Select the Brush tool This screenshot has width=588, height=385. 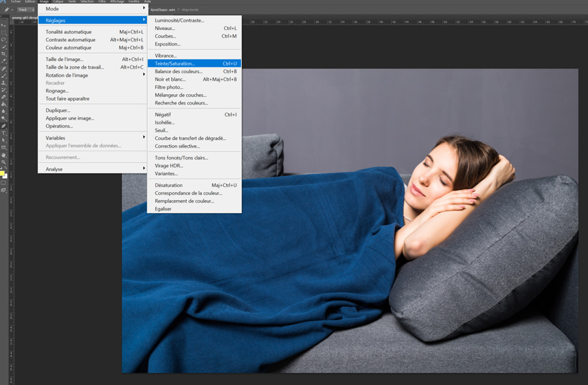click(4, 76)
